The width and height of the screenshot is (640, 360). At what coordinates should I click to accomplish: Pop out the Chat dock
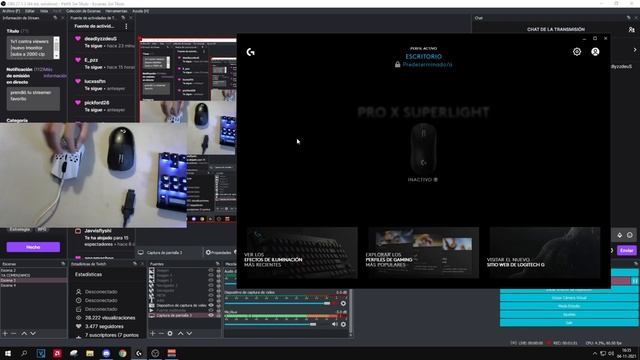pyautogui.click(x=629, y=18)
